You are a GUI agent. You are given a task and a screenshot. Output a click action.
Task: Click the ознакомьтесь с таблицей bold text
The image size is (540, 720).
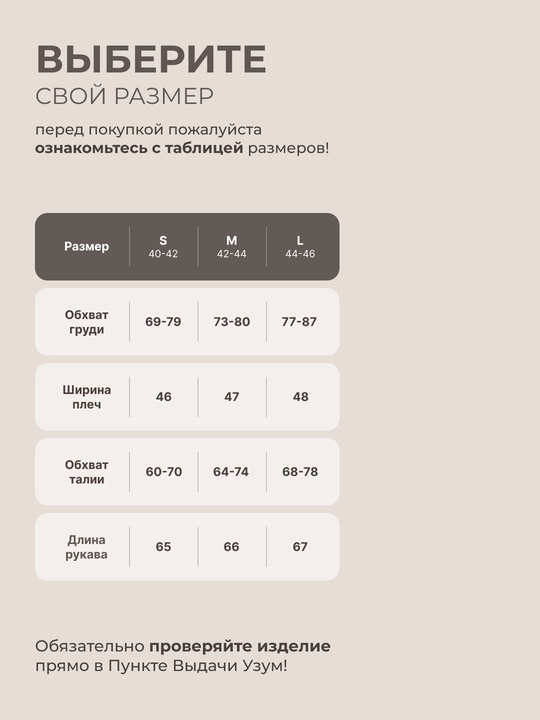tap(139, 148)
